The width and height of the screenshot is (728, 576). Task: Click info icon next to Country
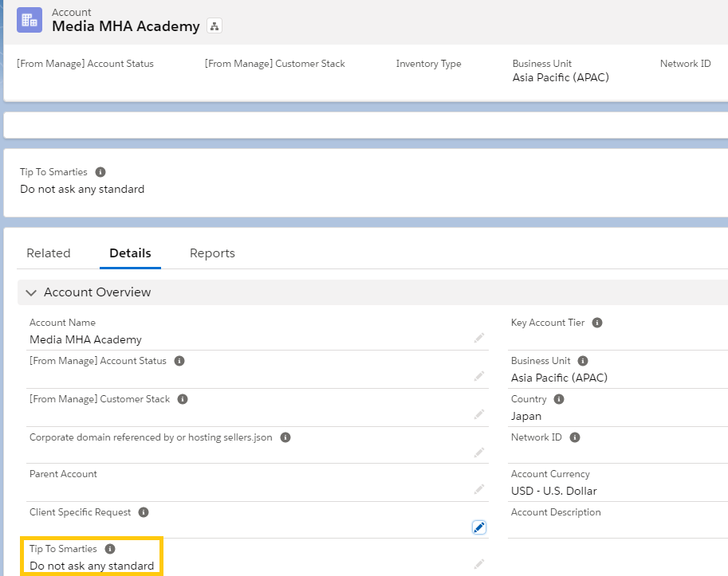point(559,399)
